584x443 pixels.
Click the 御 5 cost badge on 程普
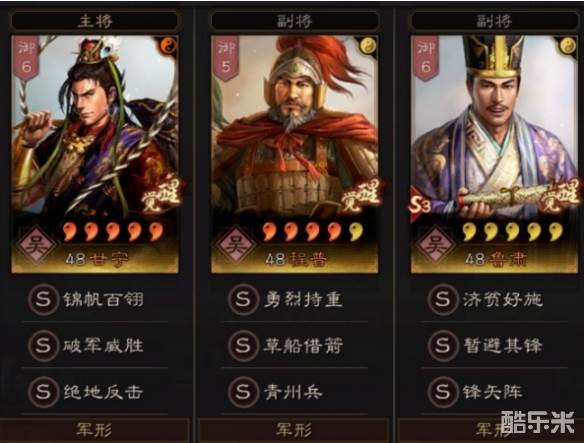click(x=226, y=58)
